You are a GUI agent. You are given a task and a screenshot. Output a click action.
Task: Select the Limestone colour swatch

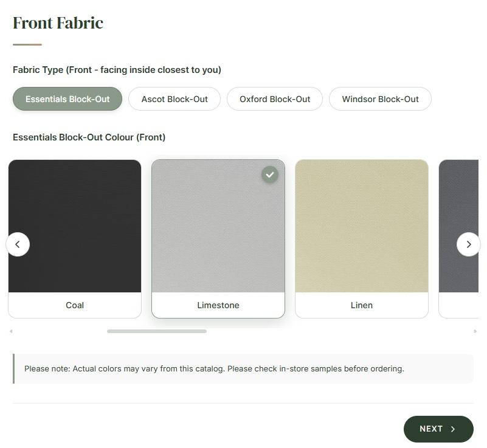coord(218,239)
